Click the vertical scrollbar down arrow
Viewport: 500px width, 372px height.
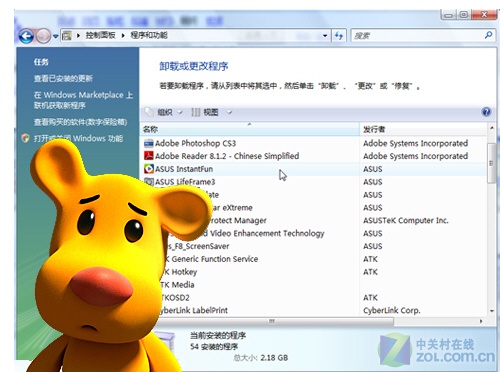point(492,311)
